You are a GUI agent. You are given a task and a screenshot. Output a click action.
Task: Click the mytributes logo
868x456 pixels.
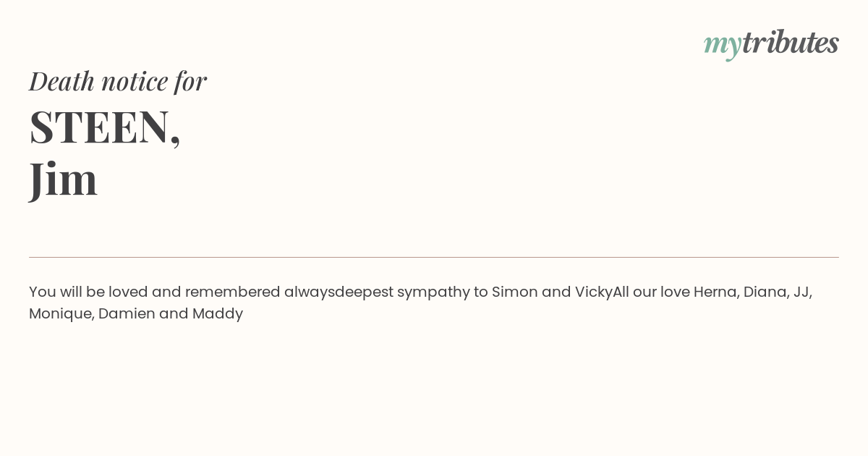(771, 43)
